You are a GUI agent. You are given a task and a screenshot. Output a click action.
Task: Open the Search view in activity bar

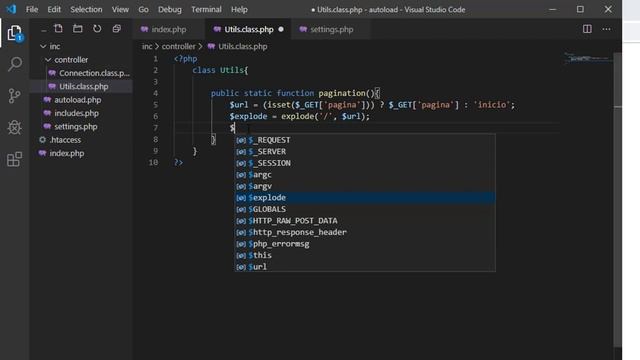15,64
